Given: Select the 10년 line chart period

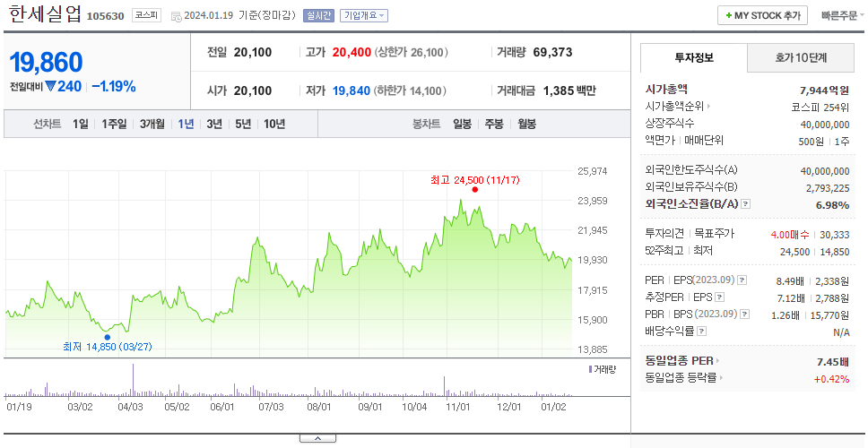Looking at the screenshot, I should tap(274, 124).
